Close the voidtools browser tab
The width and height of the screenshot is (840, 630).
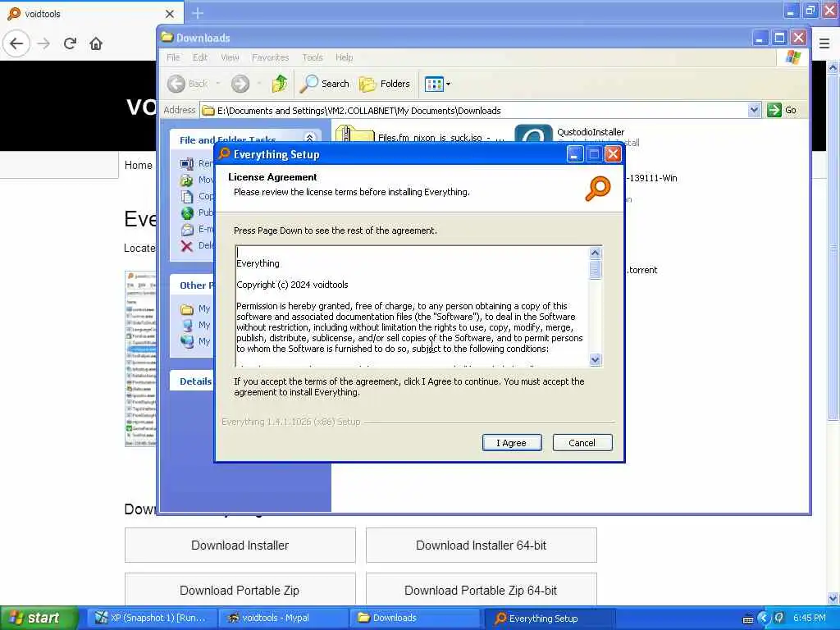click(x=170, y=13)
